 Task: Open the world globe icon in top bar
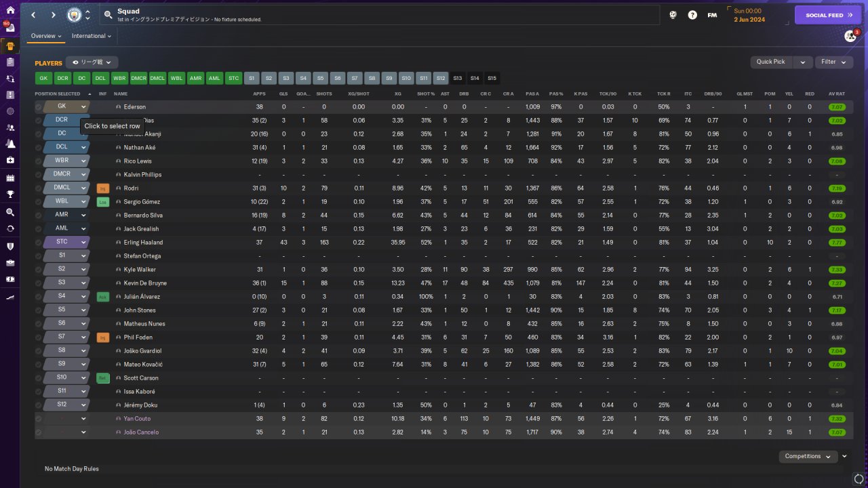pos(673,15)
